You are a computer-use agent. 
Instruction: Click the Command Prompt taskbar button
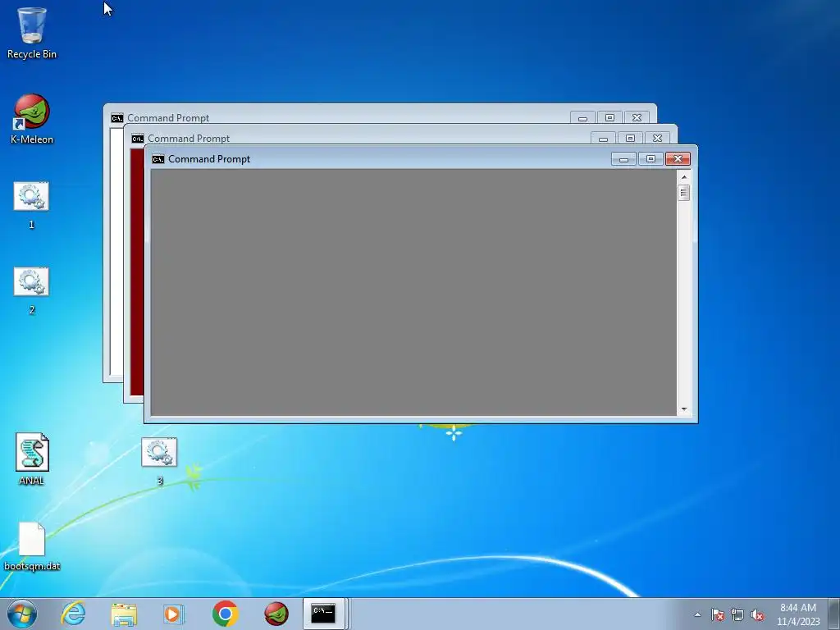point(325,614)
